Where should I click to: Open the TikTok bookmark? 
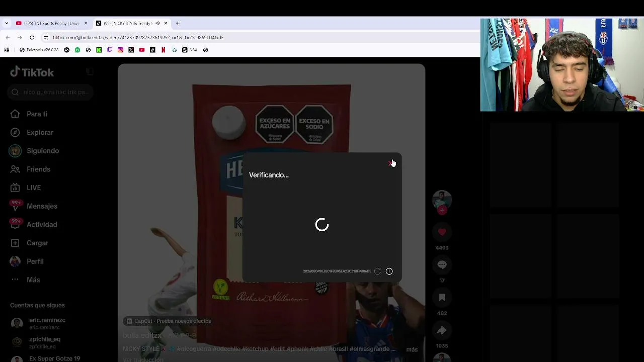(x=152, y=50)
